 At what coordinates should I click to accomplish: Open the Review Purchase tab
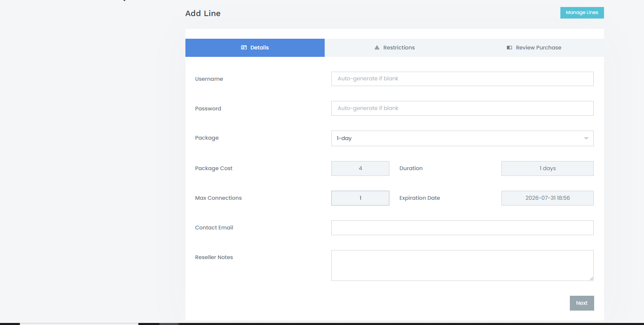click(534, 48)
